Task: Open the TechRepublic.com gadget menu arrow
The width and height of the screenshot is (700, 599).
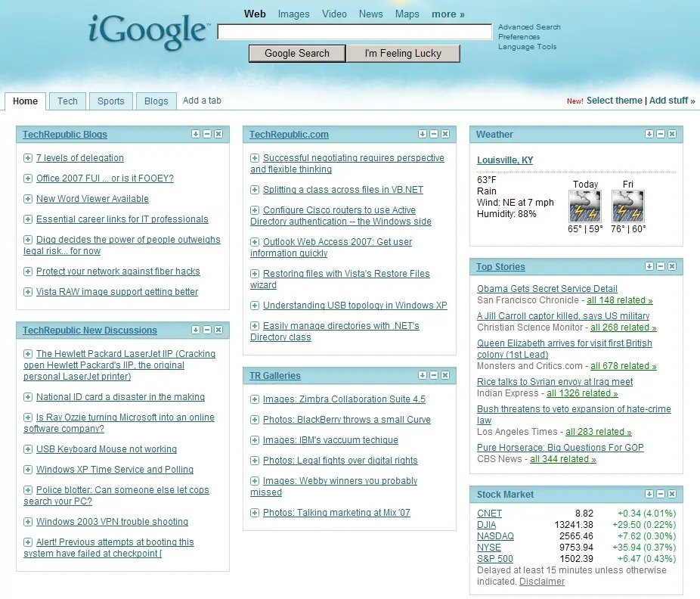Action: (423, 134)
